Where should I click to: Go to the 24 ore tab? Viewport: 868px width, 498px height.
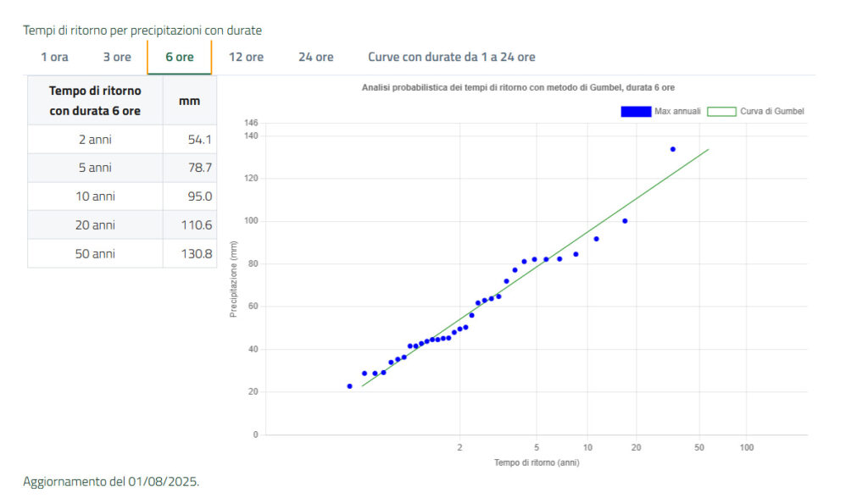click(x=315, y=58)
